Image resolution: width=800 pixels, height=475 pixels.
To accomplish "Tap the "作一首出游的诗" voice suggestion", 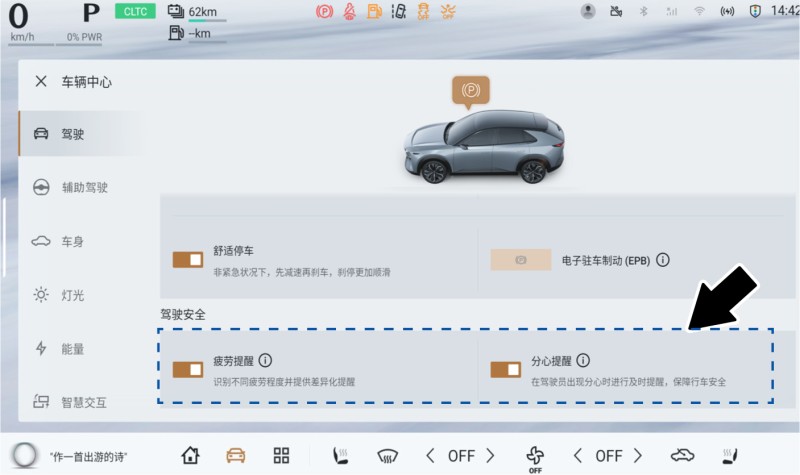I will (88, 457).
